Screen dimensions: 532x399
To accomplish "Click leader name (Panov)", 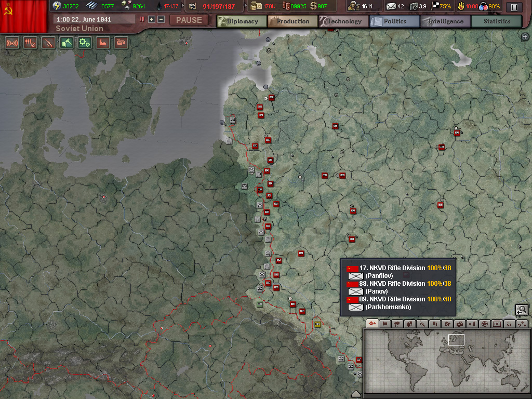I will point(376,291).
